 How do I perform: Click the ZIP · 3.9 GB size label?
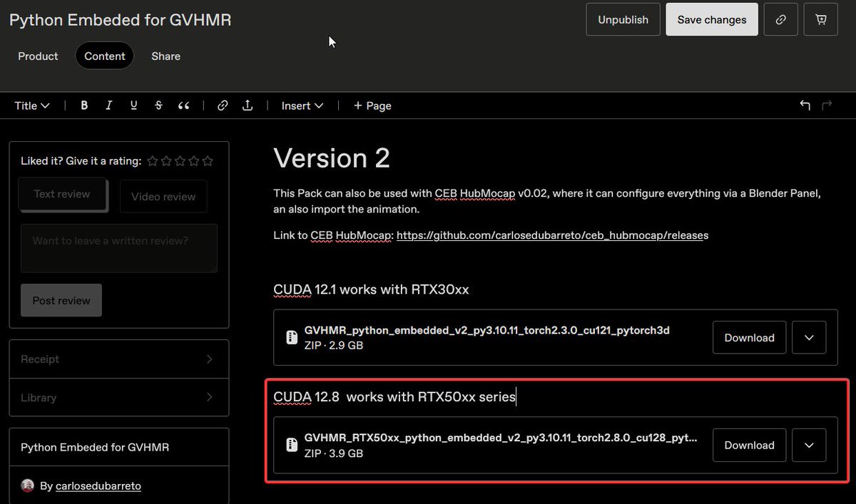(x=334, y=453)
